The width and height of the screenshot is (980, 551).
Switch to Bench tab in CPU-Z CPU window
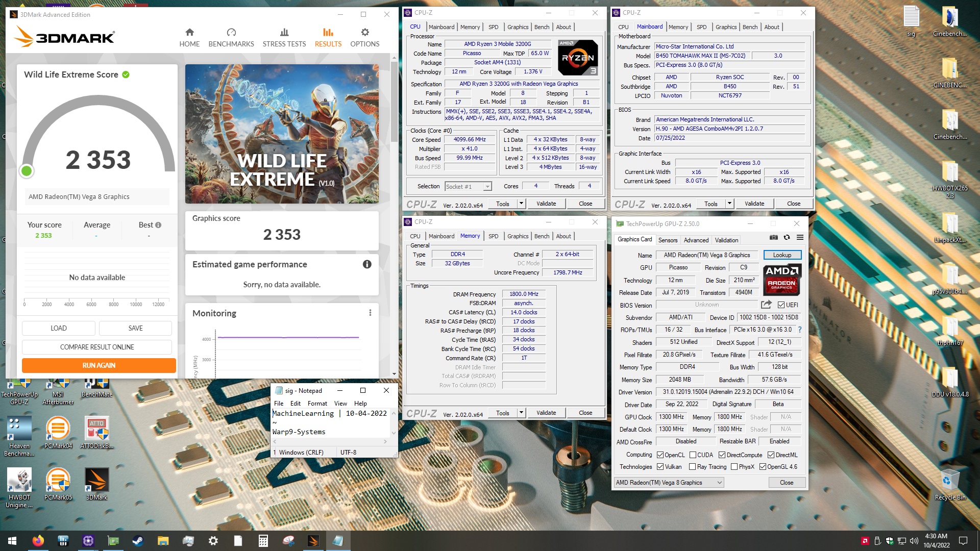(x=542, y=27)
